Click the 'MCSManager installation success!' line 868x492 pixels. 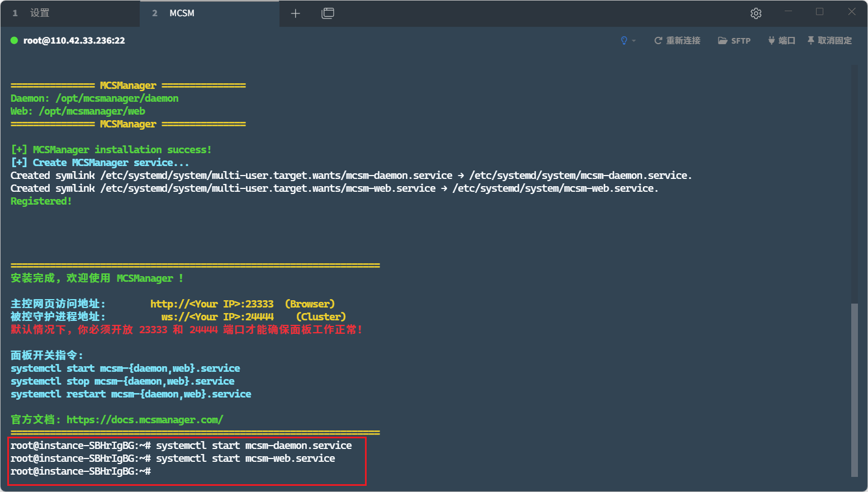click(111, 150)
